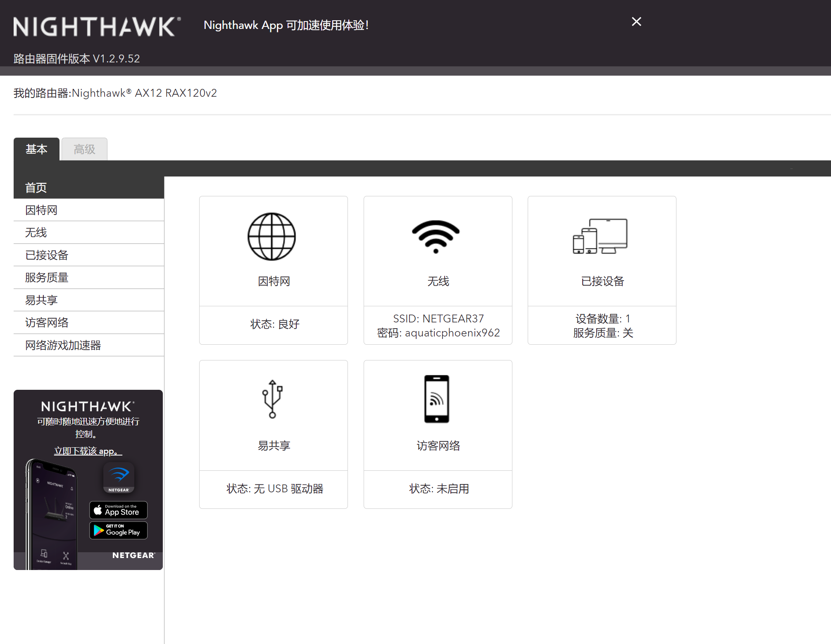Click the Nighthawk logo in promo panel

88,406
